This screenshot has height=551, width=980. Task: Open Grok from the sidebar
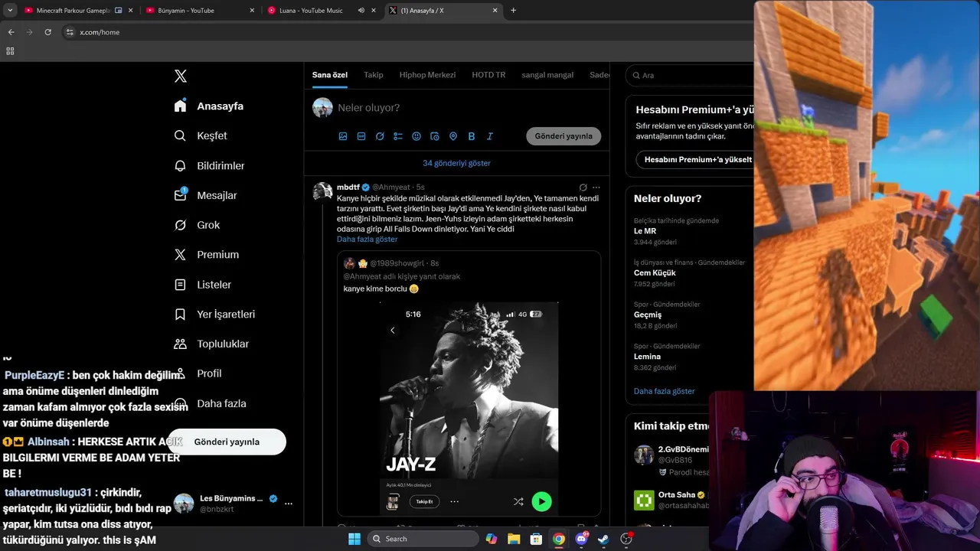point(197,225)
